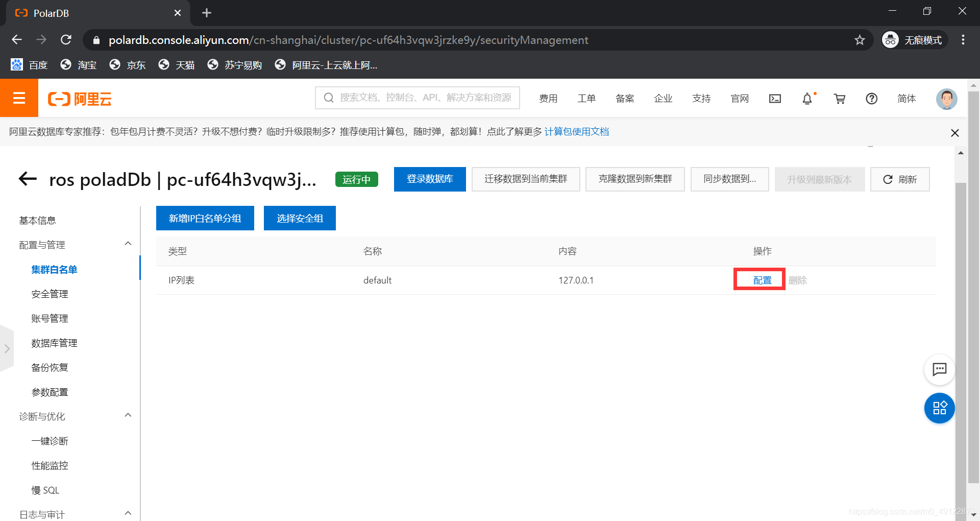Image resolution: width=980 pixels, height=521 pixels.
Task: Collapse the 诊断与优化 section
Action: [x=128, y=415]
